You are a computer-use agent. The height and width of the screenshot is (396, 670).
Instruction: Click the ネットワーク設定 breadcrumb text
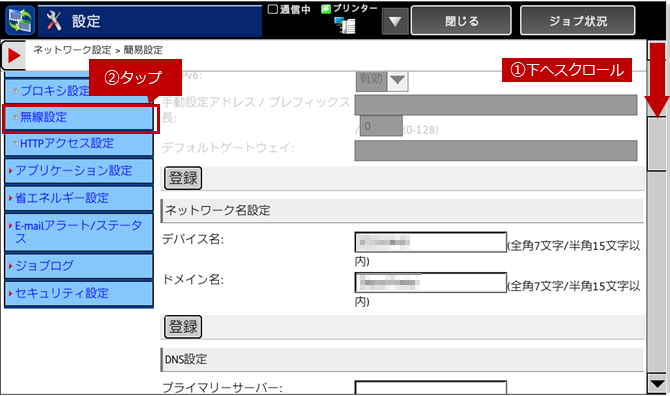point(72,50)
